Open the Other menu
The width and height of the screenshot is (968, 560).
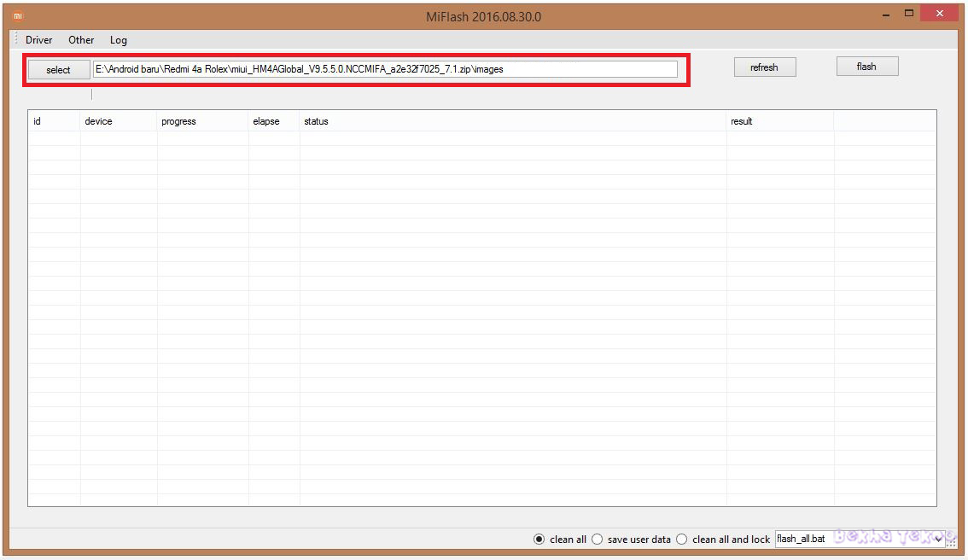[81, 40]
